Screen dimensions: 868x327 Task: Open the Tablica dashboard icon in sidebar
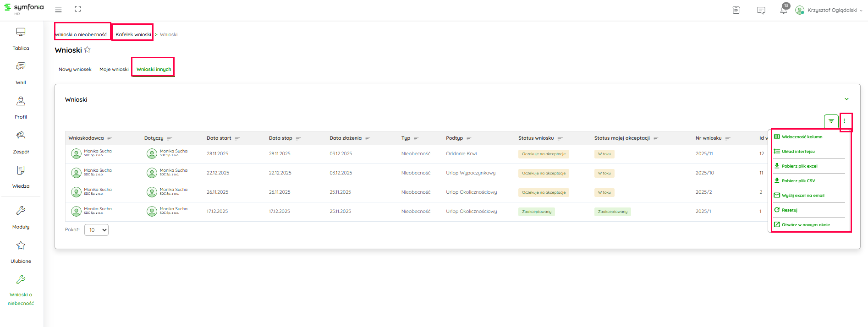pyautogui.click(x=21, y=32)
